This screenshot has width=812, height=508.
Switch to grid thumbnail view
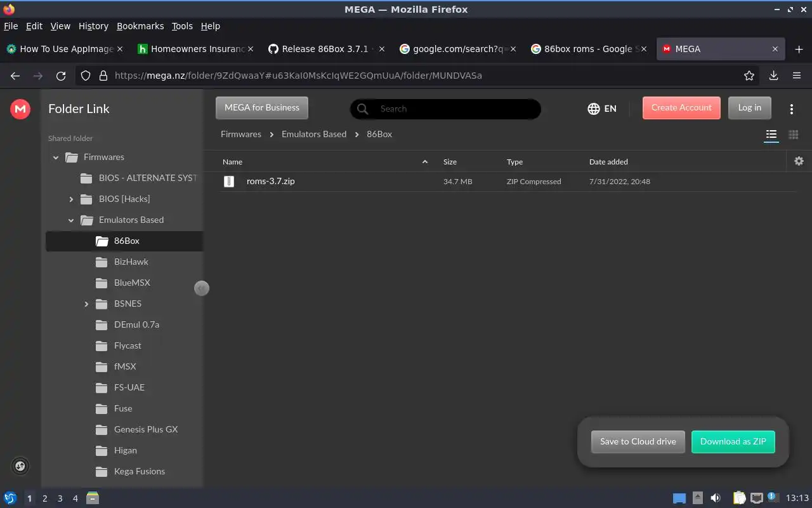(x=793, y=135)
